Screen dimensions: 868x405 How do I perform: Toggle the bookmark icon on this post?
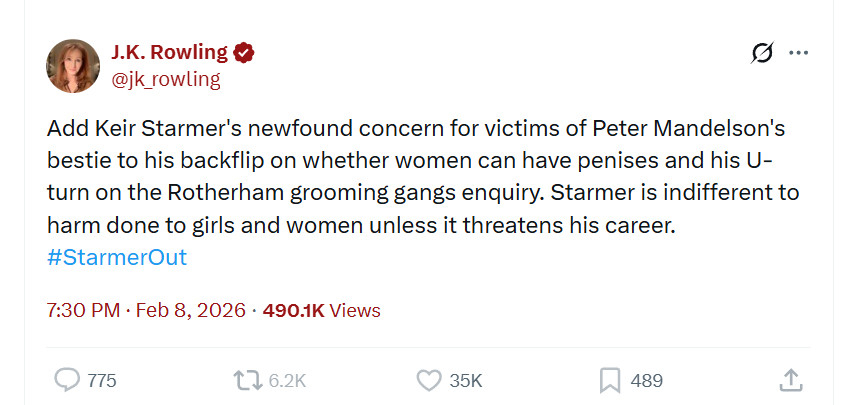(x=609, y=380)
